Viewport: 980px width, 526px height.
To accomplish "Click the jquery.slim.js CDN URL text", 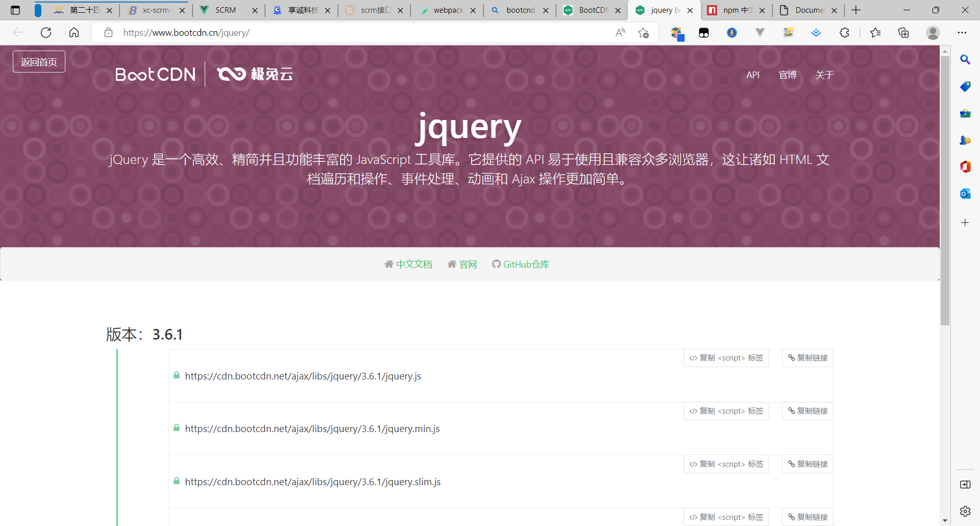I will [x=313, y=482].
